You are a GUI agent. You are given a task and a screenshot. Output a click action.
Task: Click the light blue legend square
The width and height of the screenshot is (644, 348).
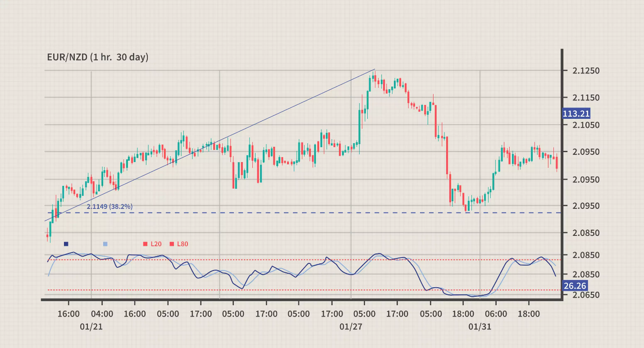click(x=105, y=244)
